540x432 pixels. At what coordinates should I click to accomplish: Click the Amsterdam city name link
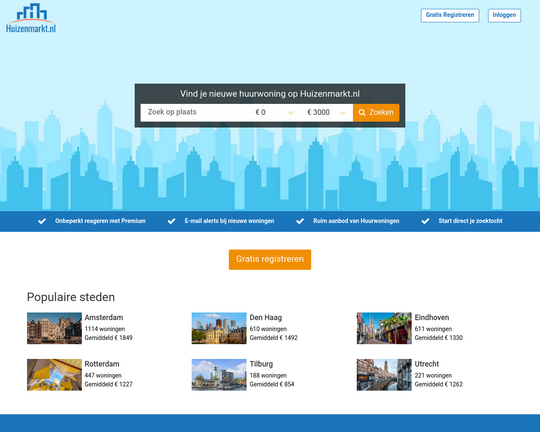click(x=104, y=318)
